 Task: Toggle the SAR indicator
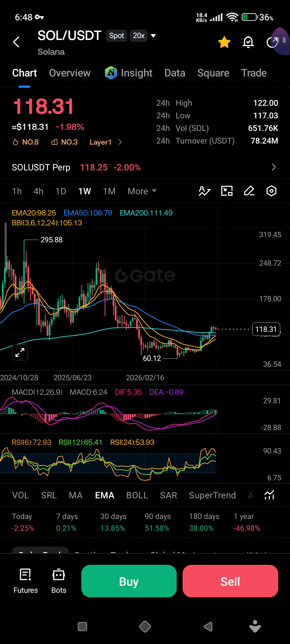point(168,495)
